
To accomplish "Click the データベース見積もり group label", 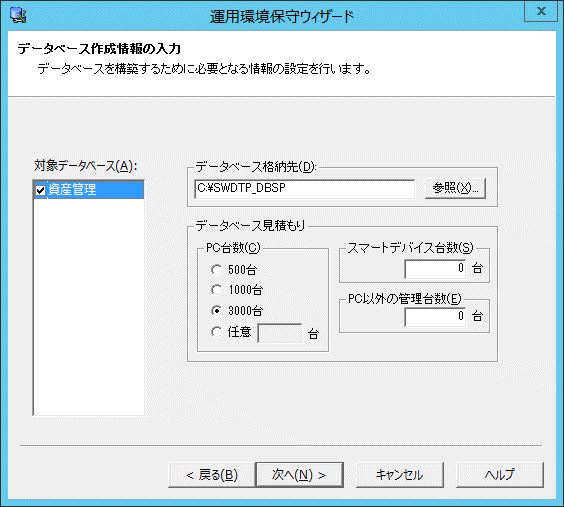I will [x=250, y=226].
